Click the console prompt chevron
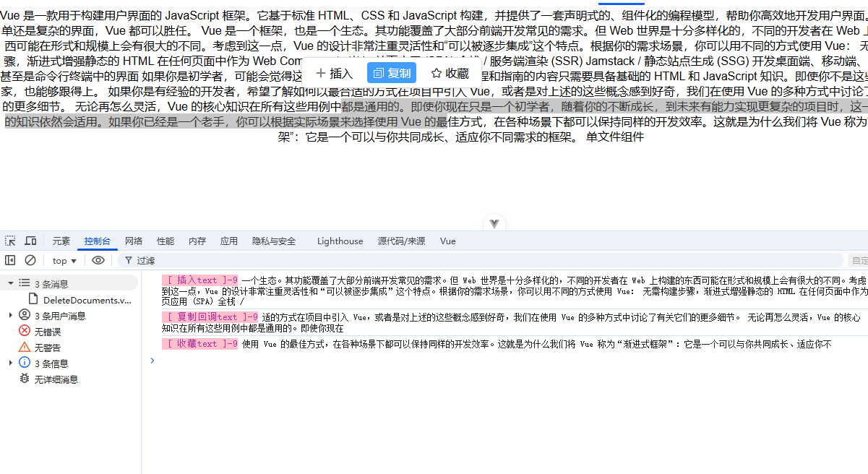Image resolution: width=868 pixels, height=474 pixels. (x=152, y=360)
